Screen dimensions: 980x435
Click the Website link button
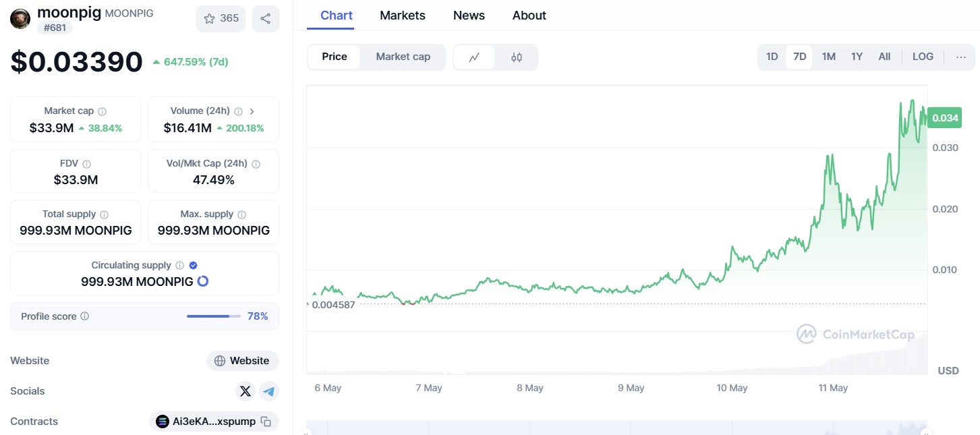(x=242, y=361)
